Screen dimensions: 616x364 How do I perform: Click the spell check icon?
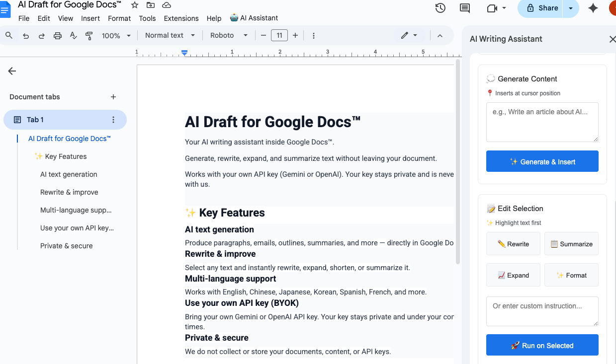tap(74, 36)
